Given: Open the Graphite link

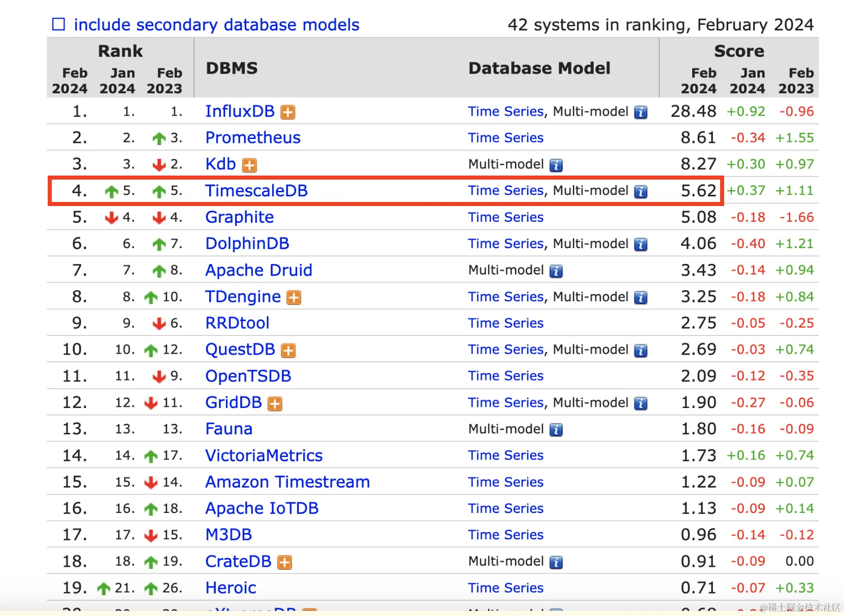Looking at the screenshot, I should (240, 217).
